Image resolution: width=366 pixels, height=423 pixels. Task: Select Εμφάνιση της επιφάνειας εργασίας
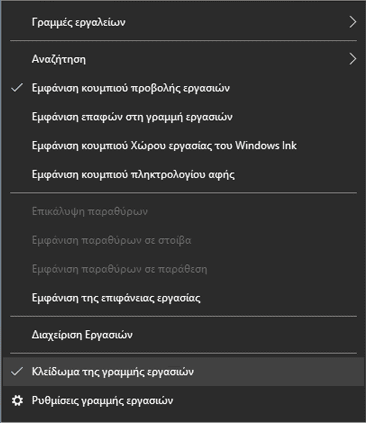click(183, 298)
